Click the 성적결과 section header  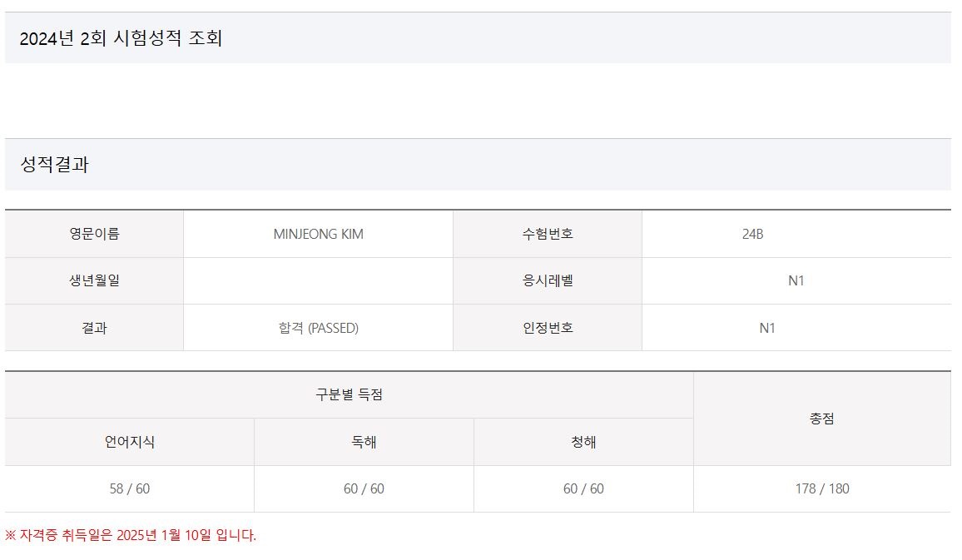[55, 165]
